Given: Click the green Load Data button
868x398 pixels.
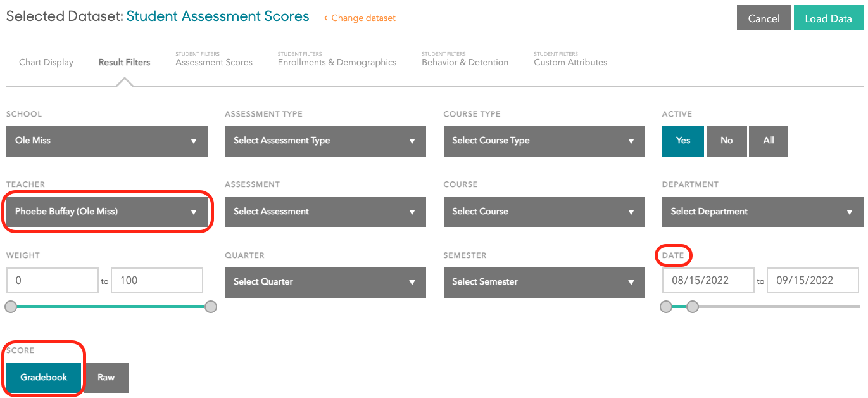Looking at the screenshot, I should coord(828,18).
